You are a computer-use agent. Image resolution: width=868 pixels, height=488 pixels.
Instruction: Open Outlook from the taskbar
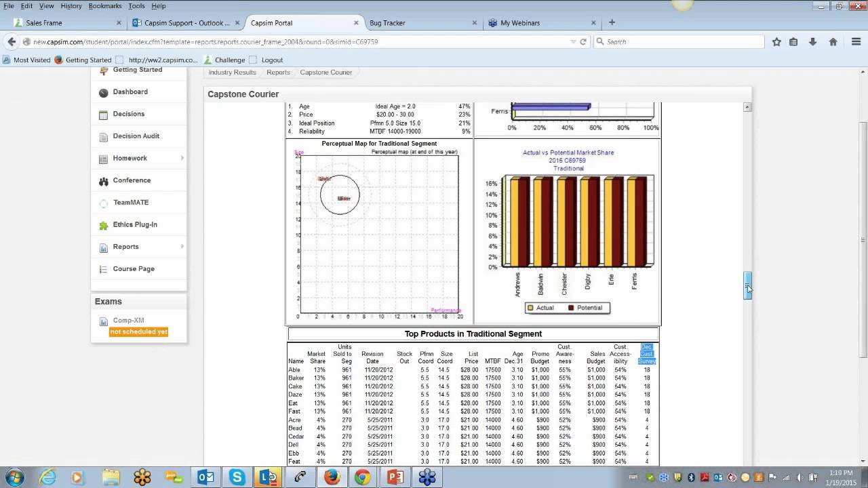[205, 477]
